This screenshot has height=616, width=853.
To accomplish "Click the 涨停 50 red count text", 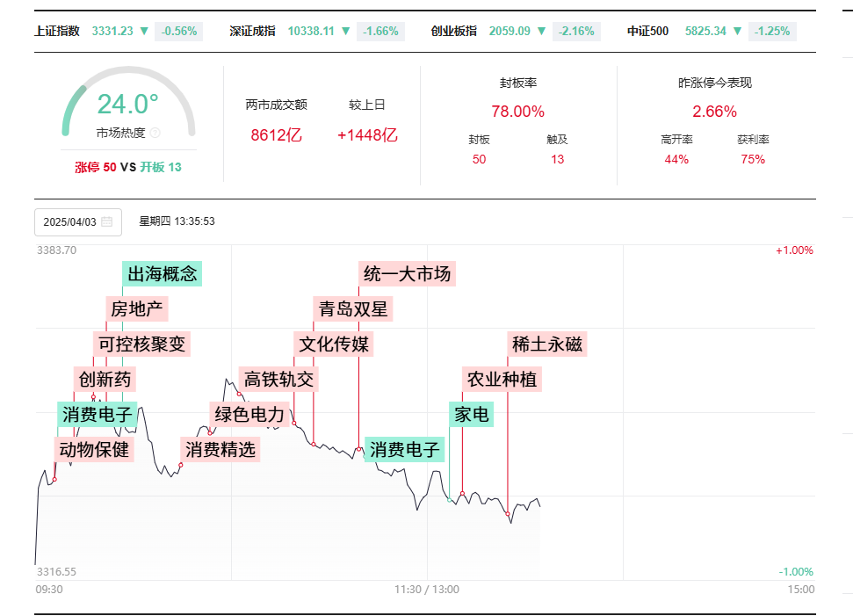I will [95, 167].
